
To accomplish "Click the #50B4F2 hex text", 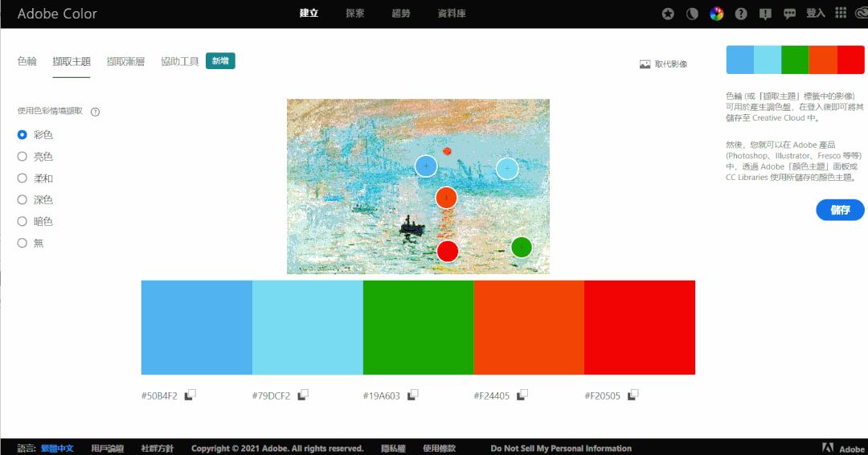I will click(x=159, y=396).
